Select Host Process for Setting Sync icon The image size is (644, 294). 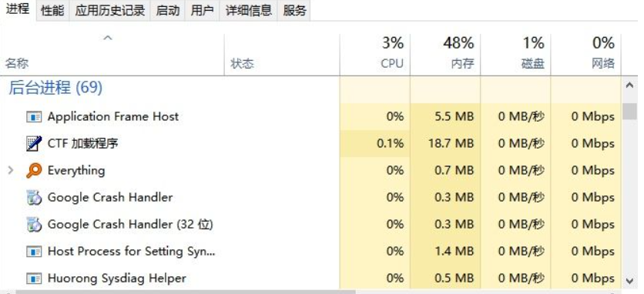click(x=34, y=252)
